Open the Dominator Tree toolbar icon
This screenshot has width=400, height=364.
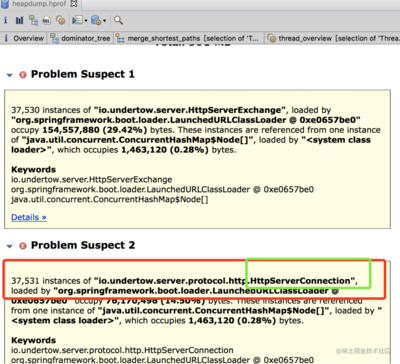click(x=33, y=21)
